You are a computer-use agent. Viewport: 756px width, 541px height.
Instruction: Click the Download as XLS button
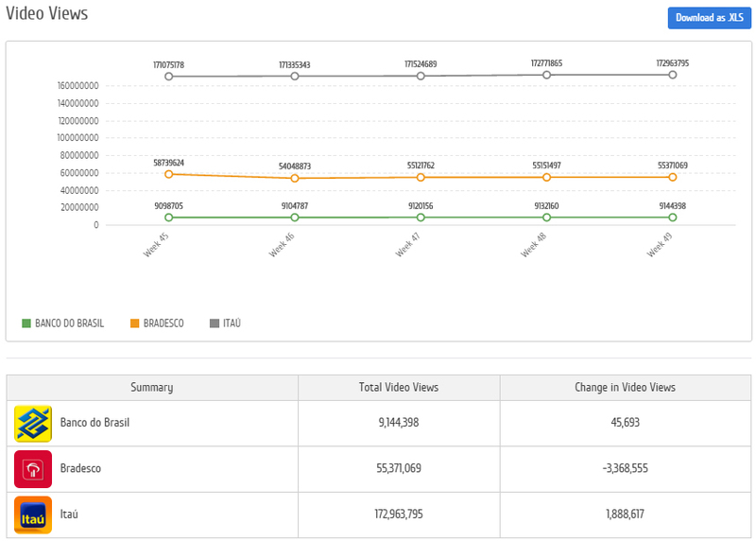pos(709,19)
